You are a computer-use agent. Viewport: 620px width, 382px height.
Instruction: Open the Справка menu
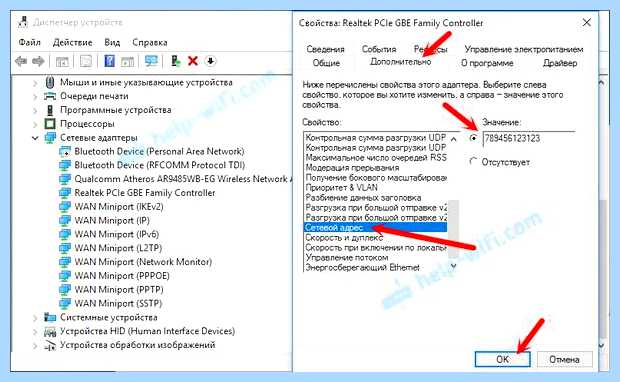coord(149,42)
